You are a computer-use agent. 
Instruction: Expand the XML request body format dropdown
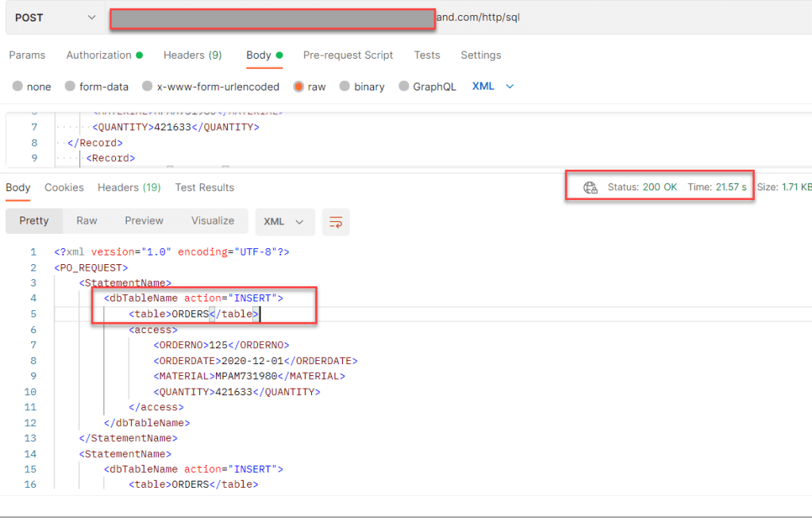[493, 86]
